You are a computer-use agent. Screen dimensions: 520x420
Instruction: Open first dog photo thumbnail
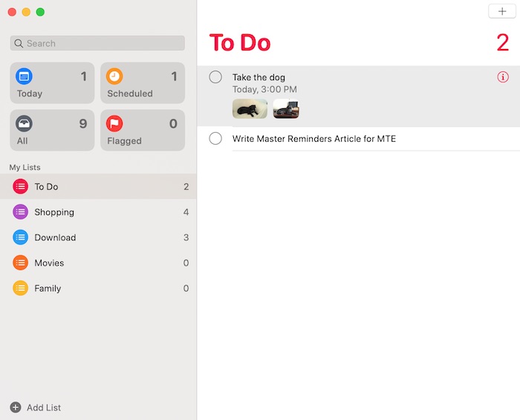[x=250, y=108]
